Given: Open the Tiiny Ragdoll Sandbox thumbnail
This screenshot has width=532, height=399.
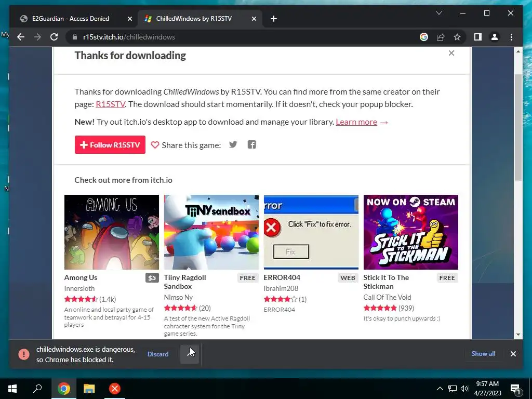Looking at the screenshot, I should pyautogui.click(x=211, y=232).
